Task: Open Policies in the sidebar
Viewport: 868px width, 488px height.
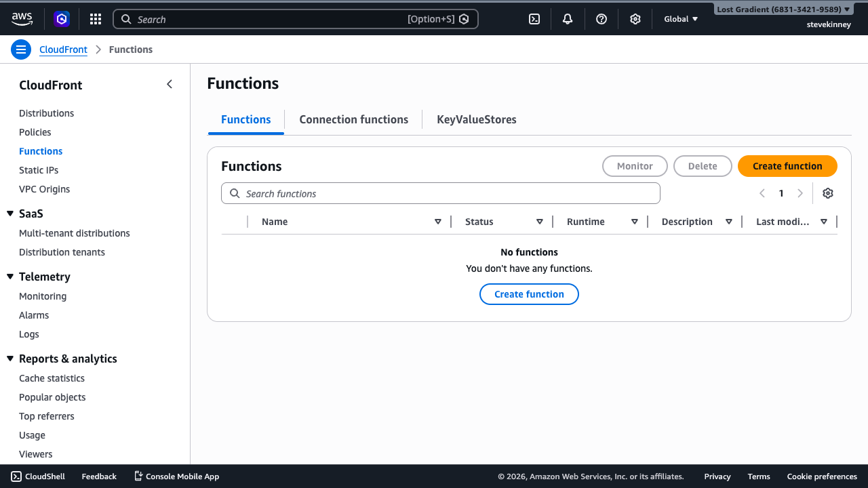Action: 35,132
